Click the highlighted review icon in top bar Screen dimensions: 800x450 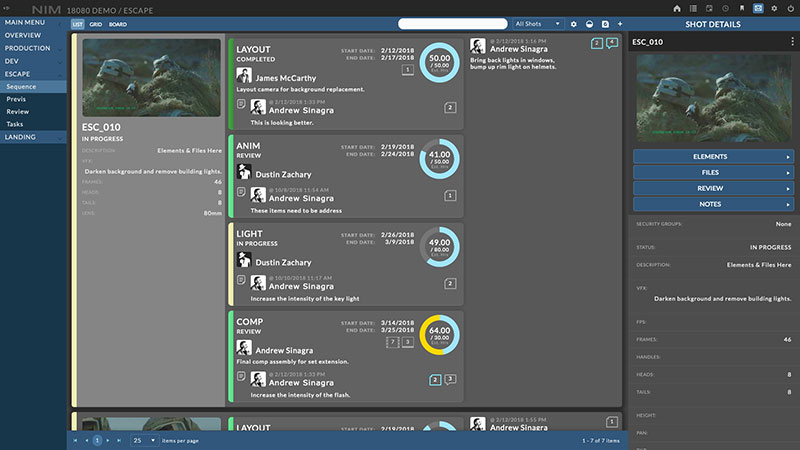[x=758, y=9]
